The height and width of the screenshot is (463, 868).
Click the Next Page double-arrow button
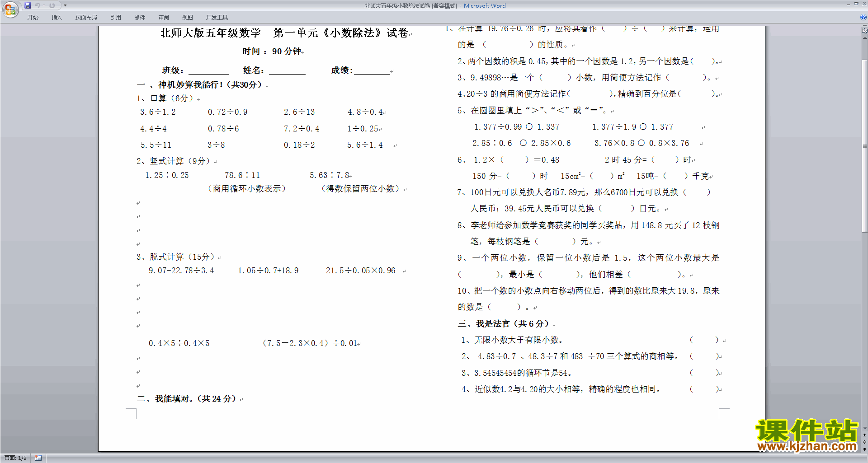point(865,449)
